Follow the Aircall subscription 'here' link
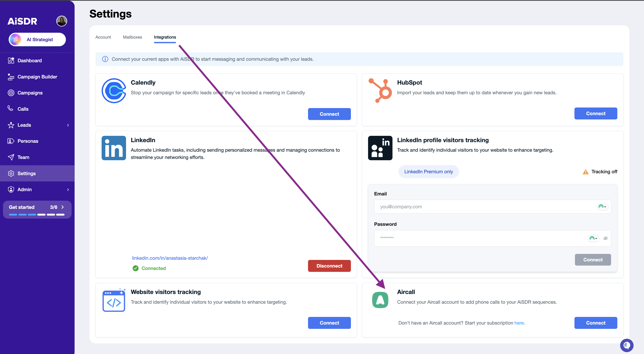The height and width of the screenshot is (354, 644). [519, 323]
